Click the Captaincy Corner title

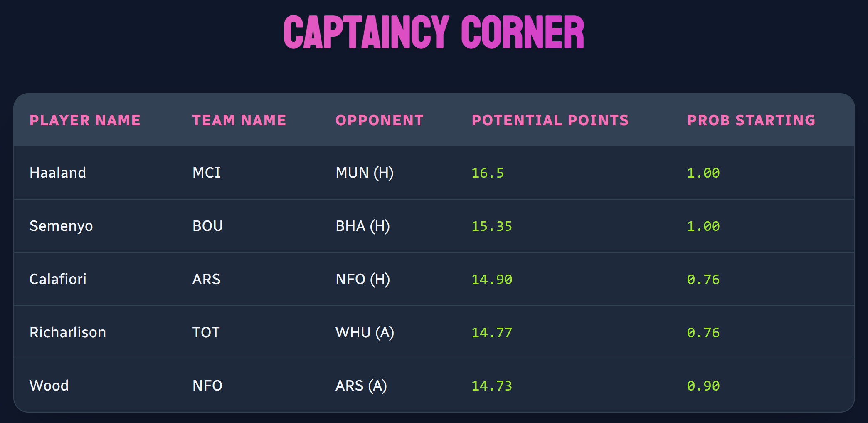point(434,32)
